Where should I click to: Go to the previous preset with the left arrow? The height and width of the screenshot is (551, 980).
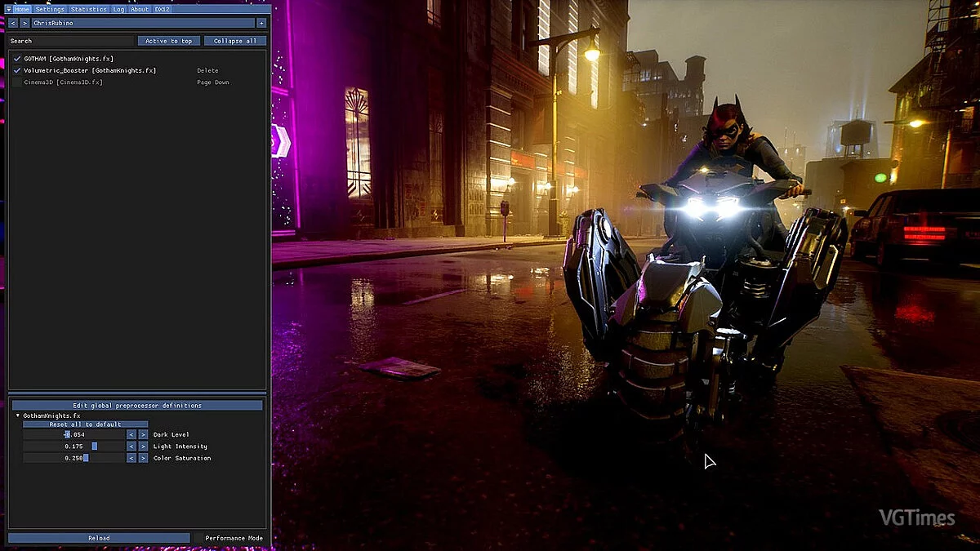pos(12,23)
